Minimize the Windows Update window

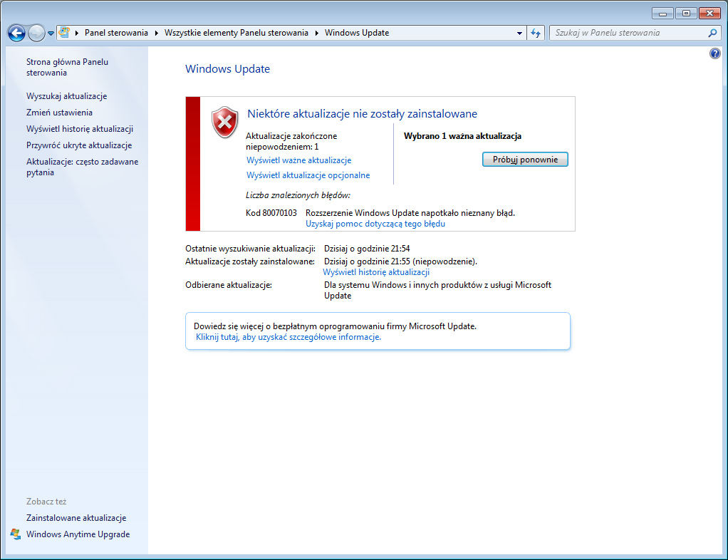pos(662,14)
